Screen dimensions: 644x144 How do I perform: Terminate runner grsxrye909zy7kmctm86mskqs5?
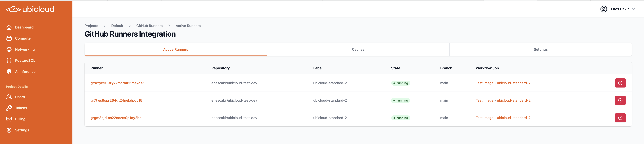coord(620,83)
